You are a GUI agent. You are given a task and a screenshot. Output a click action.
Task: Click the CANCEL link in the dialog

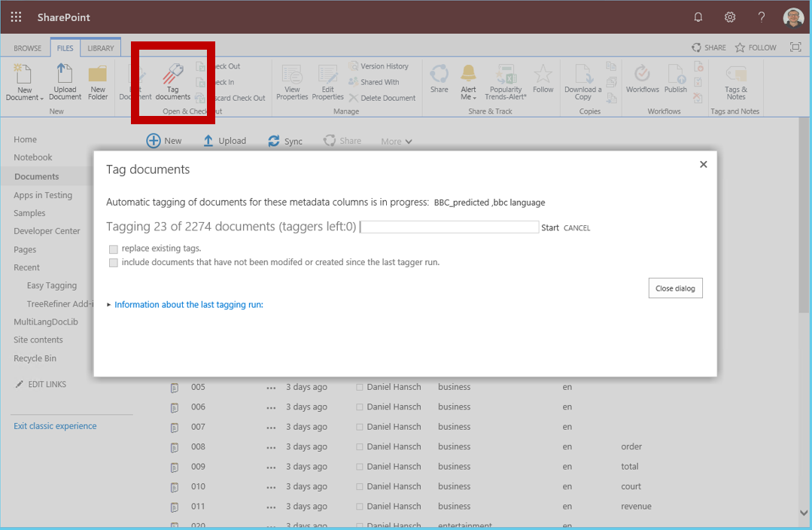[576, 228]
